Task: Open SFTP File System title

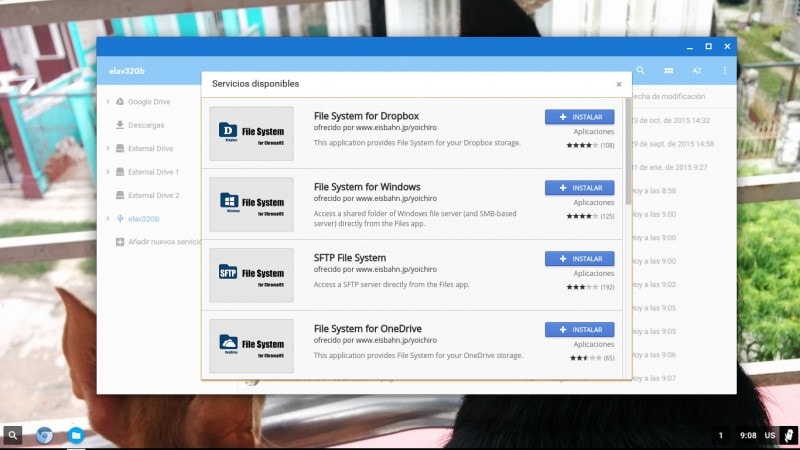Action: pyautogui.click(x=349, y=258)
